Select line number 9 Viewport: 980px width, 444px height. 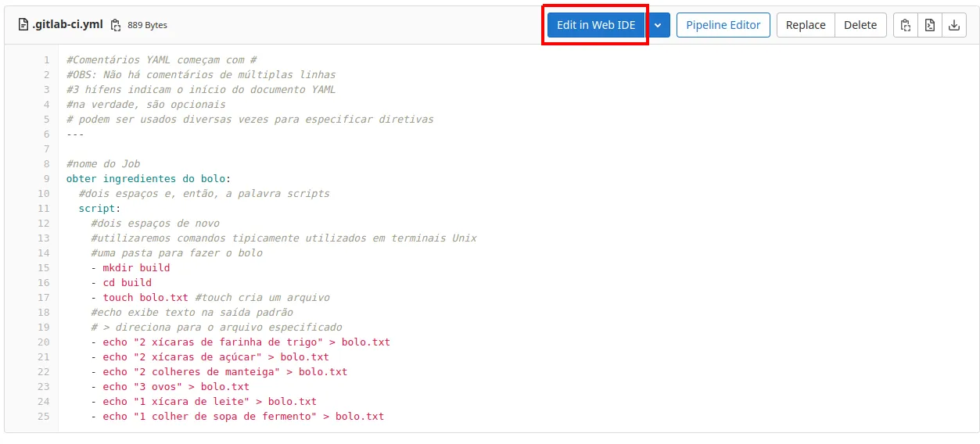point(46,179)
